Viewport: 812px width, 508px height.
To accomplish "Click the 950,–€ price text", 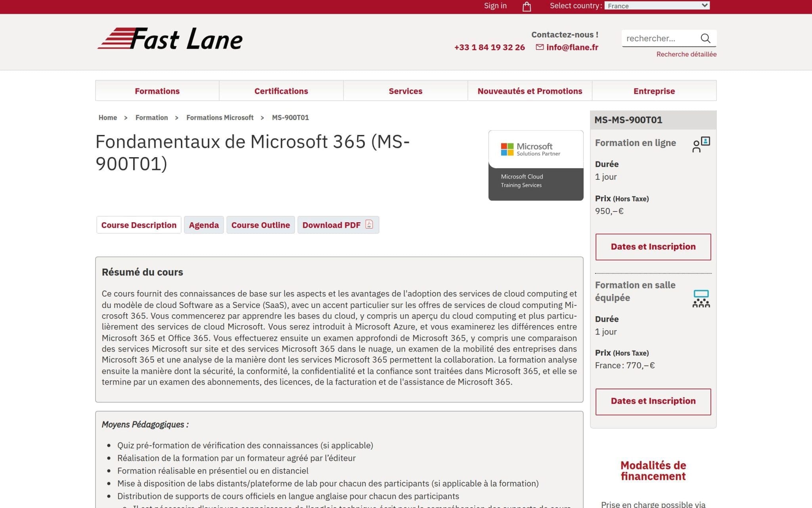I will coord(609,211).
